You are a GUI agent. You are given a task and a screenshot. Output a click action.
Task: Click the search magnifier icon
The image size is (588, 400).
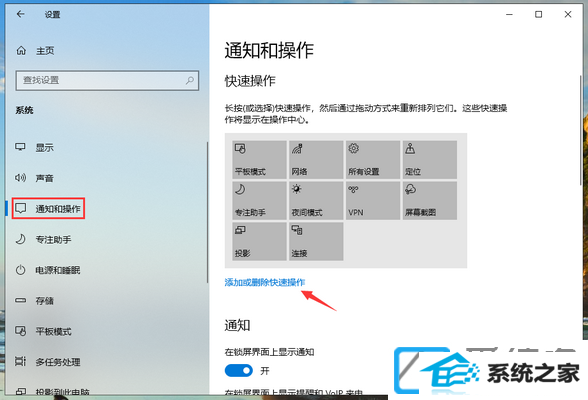(x=190, y=80)
